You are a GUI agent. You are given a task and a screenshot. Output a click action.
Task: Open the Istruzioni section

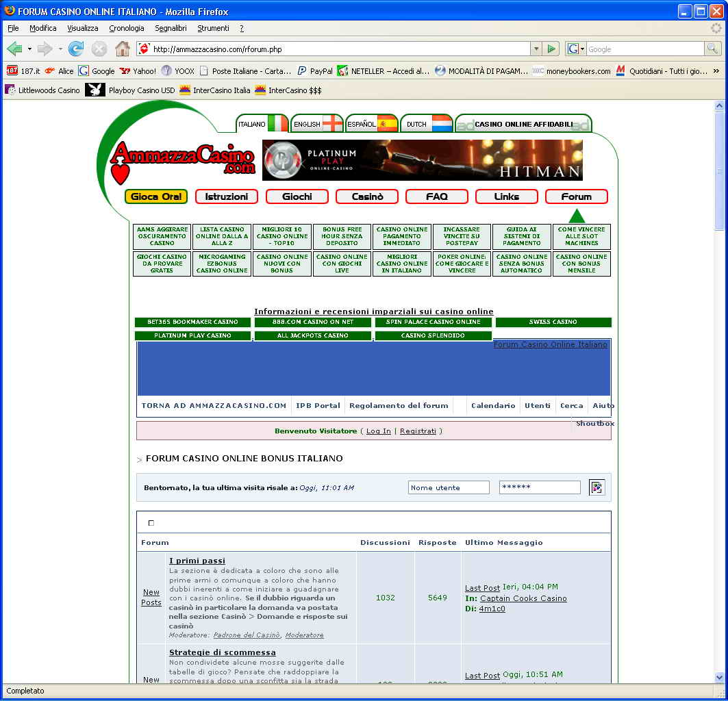tap(227, 196)
